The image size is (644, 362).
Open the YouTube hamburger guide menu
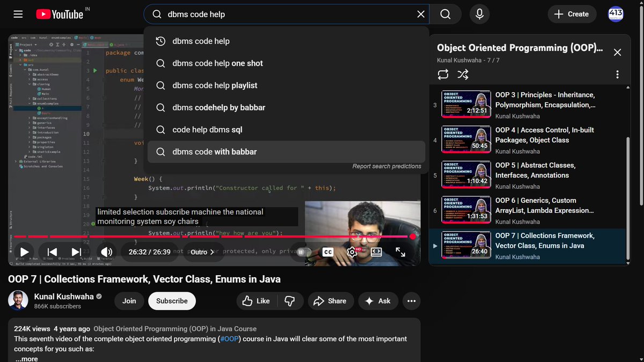tap(18, 14)
